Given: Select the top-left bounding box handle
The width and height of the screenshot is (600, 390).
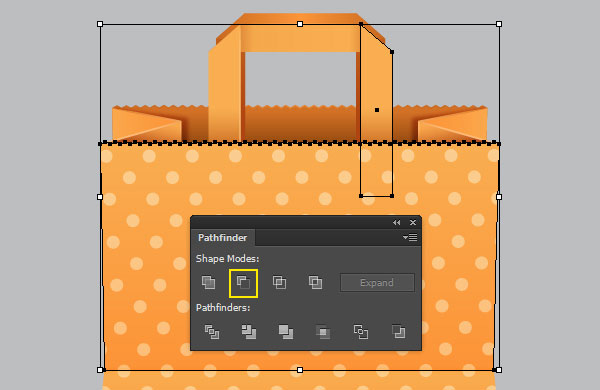Looking at the screenshot, I should 100,24.
